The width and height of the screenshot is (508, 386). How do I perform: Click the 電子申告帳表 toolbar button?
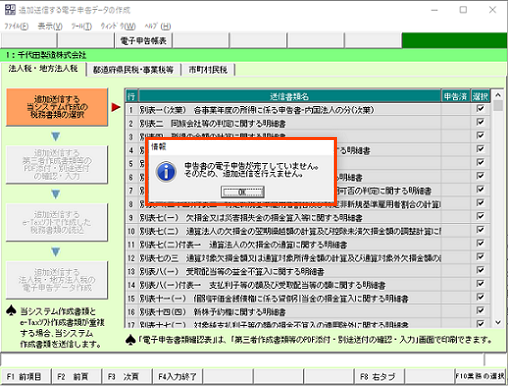(143, 41)
